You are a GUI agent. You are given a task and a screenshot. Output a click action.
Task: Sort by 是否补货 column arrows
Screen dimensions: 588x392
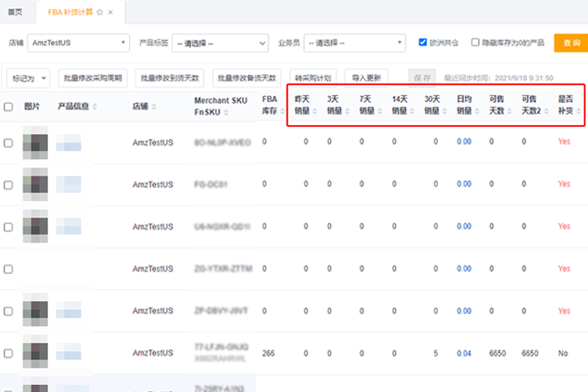tap(579, 111)
